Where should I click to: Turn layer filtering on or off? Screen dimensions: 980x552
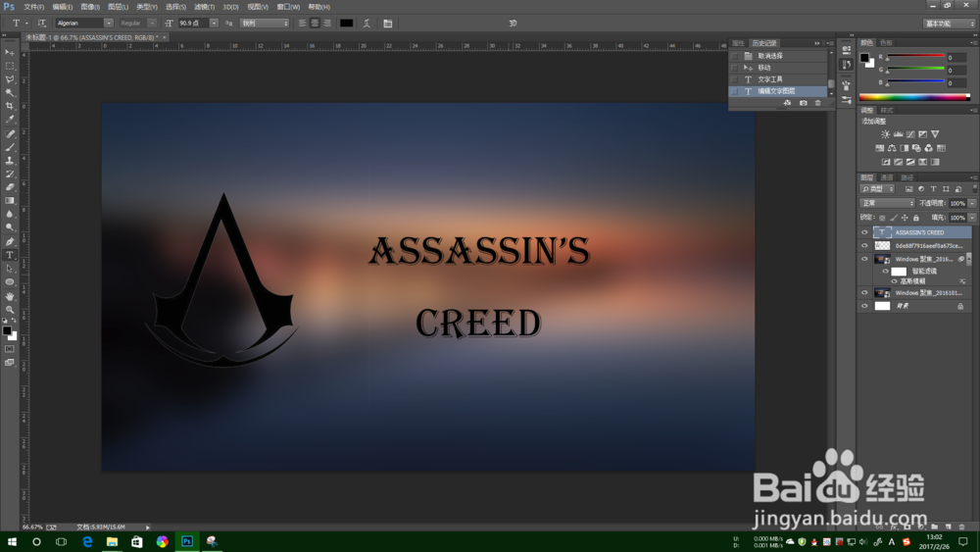click(x=974, y=189)
